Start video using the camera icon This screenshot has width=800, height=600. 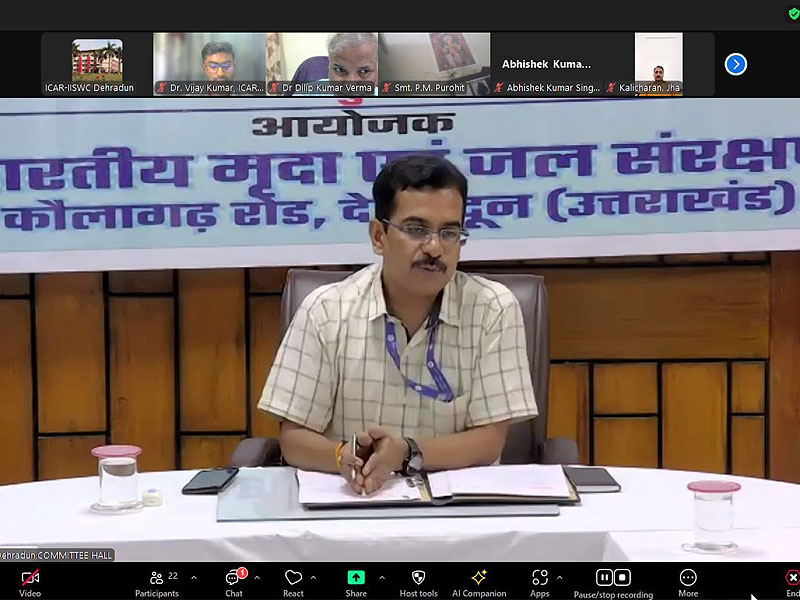click(30, 578)
